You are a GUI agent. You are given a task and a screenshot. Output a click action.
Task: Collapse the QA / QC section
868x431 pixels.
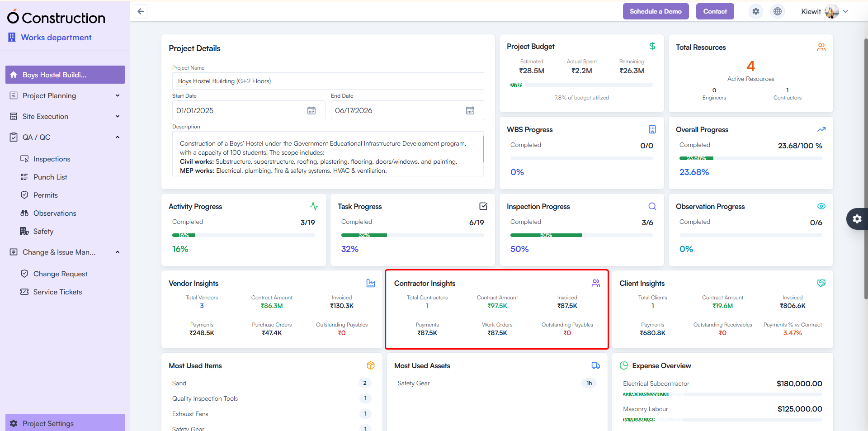click(x=65, y=137)
